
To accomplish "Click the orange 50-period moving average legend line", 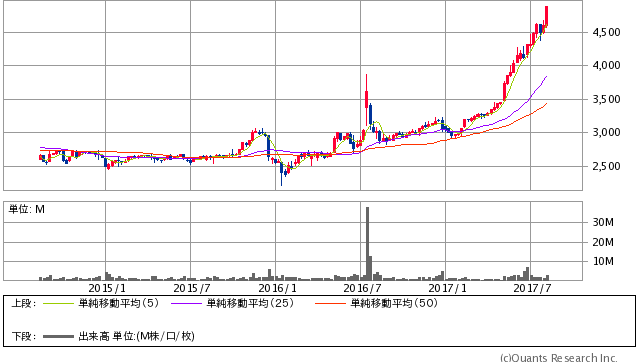I will click(x=330, y=303).
